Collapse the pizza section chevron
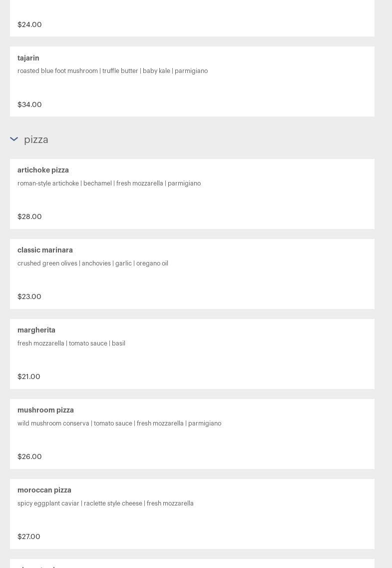 point(14,139)
